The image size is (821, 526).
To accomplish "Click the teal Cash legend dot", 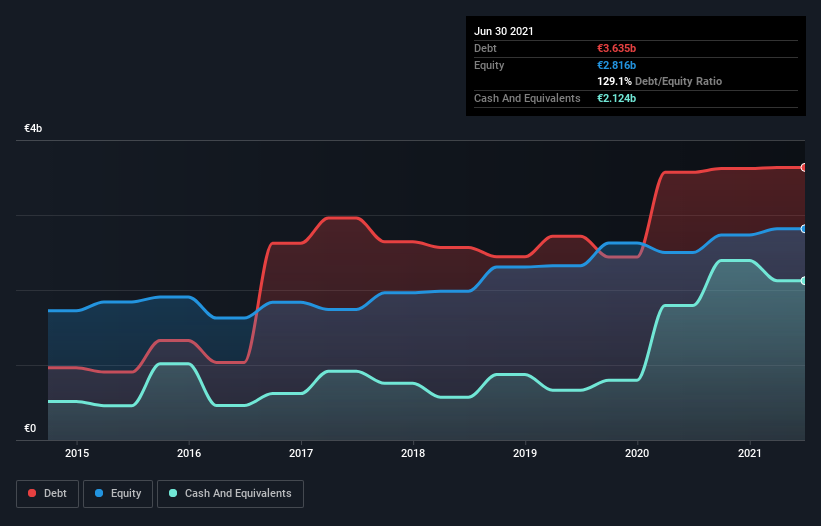I will (x=173, y=493).
